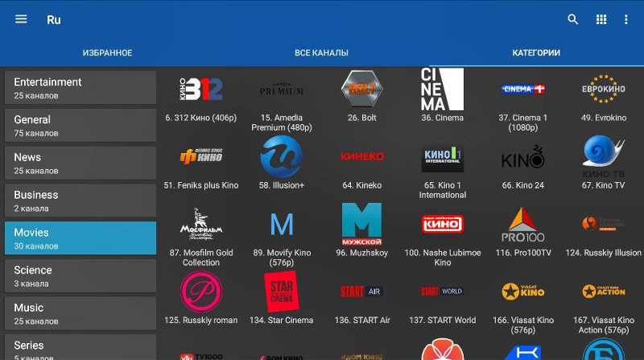Open the Nashe Lubimoe Kino logo
The image size is (644, 360).
tap(442, 224)
